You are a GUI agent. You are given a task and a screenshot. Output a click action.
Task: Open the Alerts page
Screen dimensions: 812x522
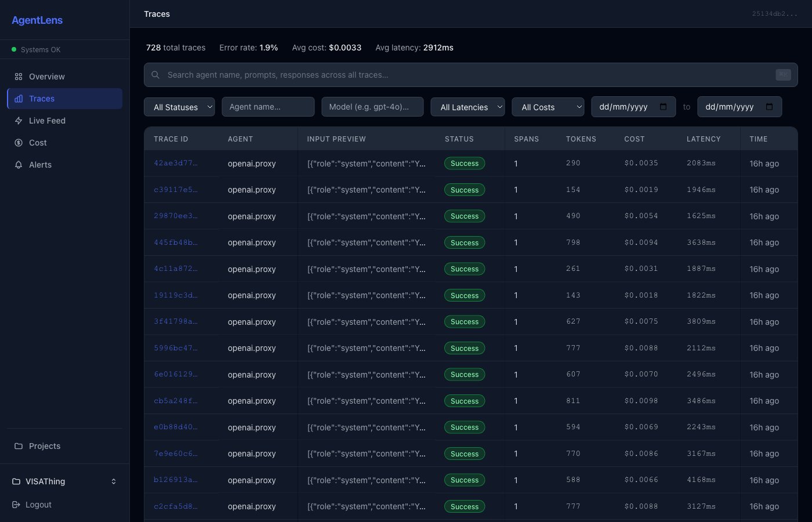coord(64,165)
